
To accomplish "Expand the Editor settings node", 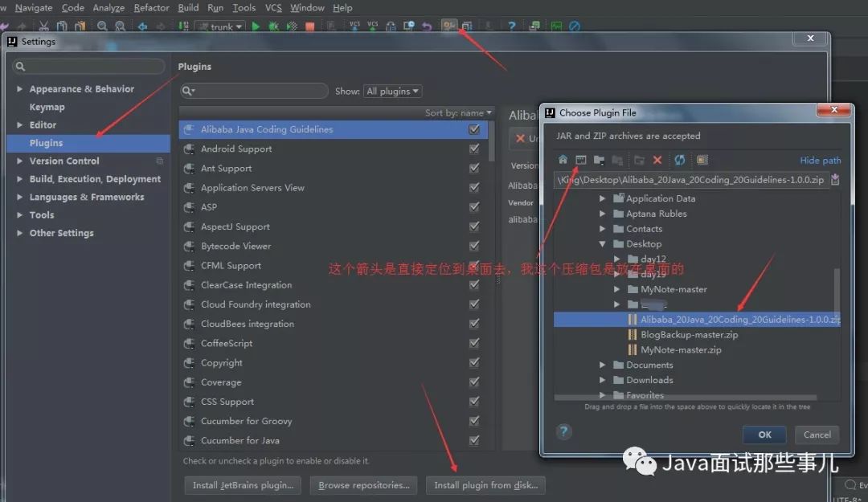I will [19, 124].
